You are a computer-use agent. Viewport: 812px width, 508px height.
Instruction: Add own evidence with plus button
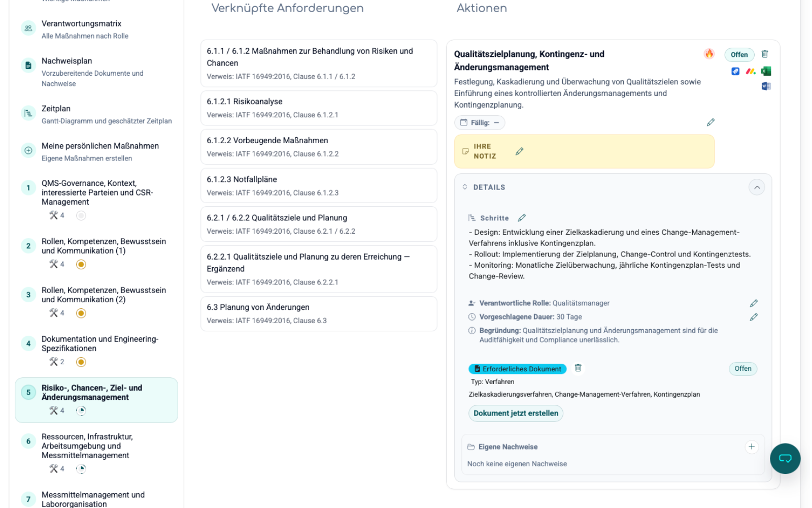pos(752,447)
